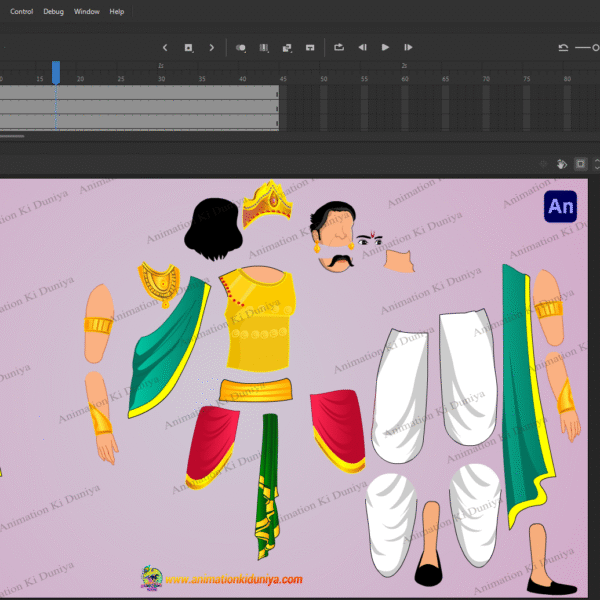Select the lower left white pant leg
The width and height of the screenshot is (600, 600).
click(391, 525)
